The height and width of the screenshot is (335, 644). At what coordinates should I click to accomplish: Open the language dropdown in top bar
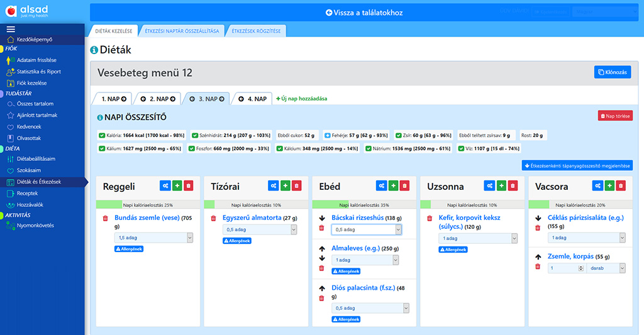click(606, 11)
